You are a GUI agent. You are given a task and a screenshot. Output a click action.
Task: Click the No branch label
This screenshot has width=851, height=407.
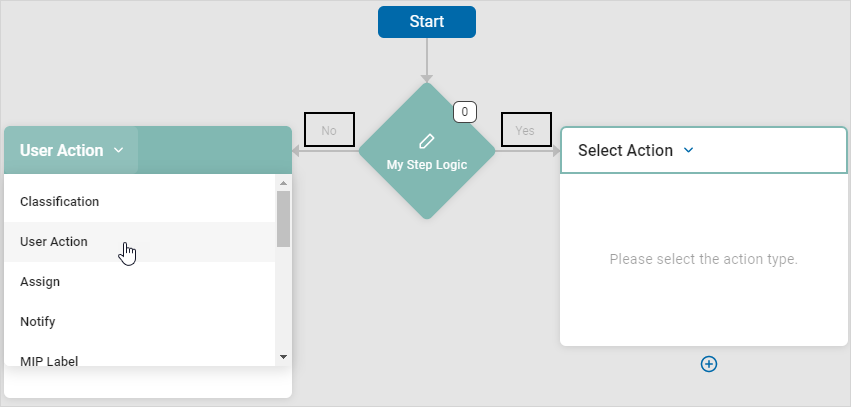(x=329, y=130)
